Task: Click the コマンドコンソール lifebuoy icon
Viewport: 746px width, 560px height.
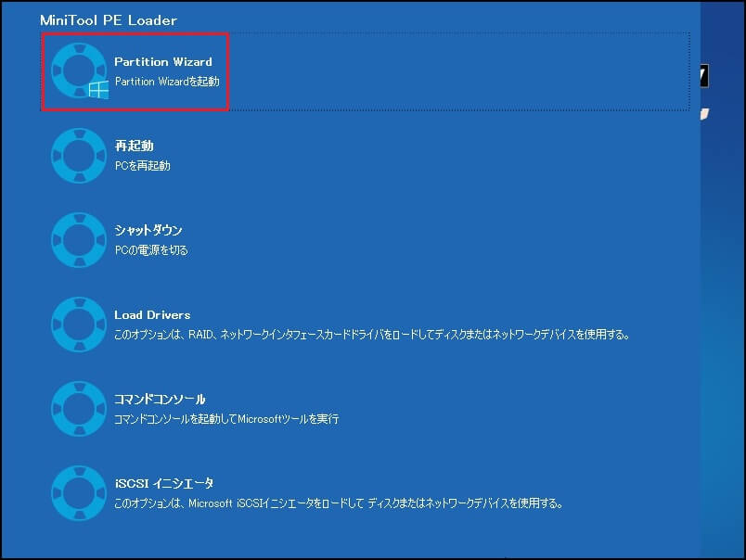Action: point(79,408)
